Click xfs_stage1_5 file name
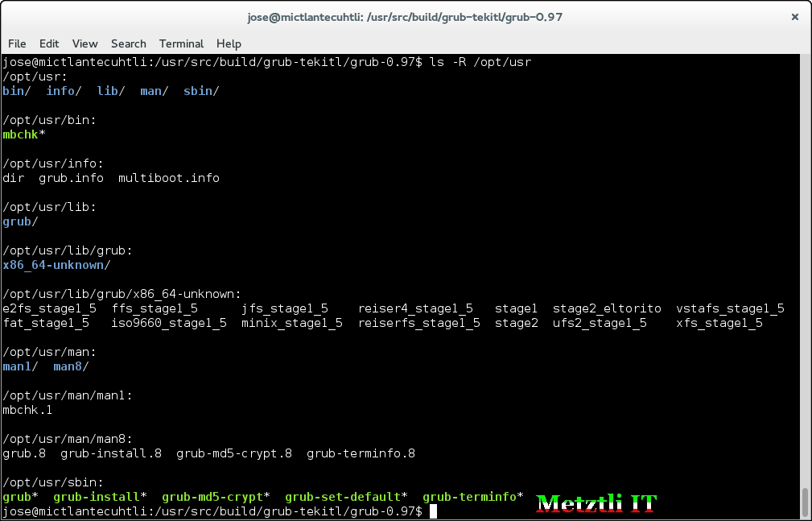Image resolution: width=812 pixels, height=521 pixels. click(x=719, y=324)
